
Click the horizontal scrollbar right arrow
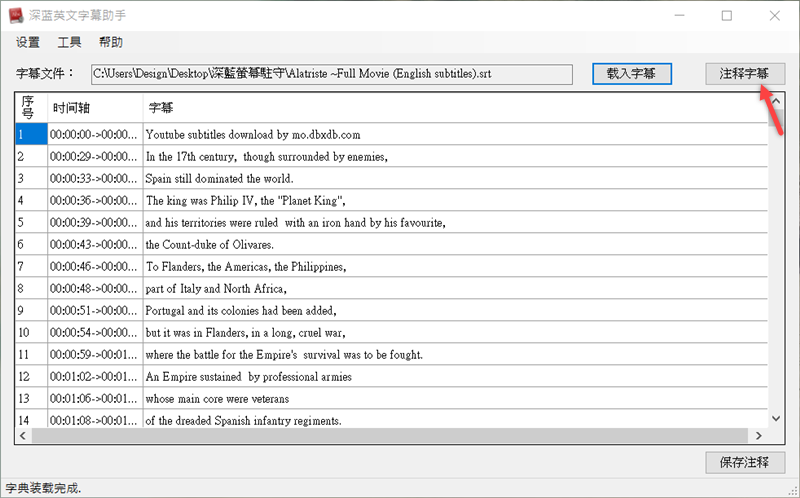click(x=759, y=436)
